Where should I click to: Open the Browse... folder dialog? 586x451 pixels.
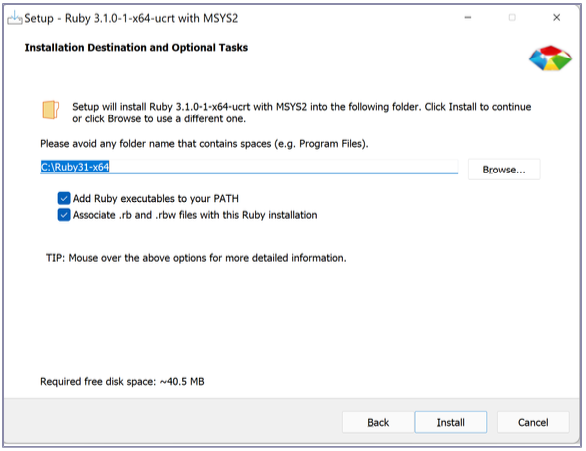pos(504,170)
